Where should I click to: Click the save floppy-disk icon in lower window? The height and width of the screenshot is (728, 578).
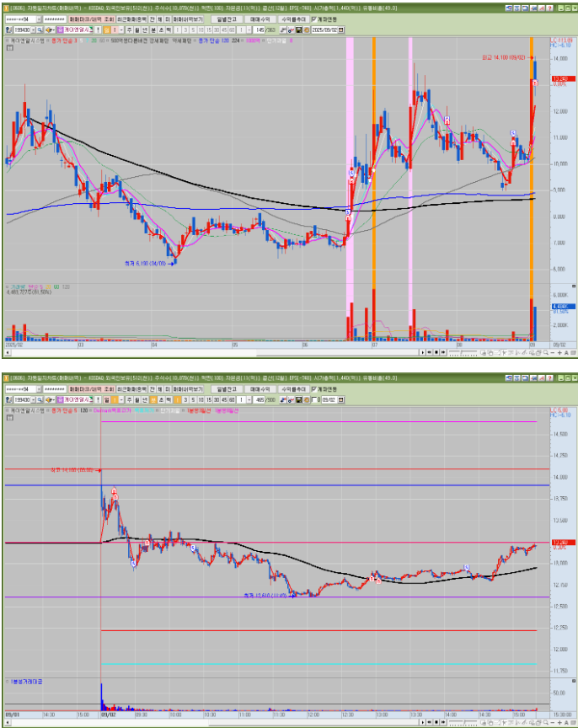298,399
